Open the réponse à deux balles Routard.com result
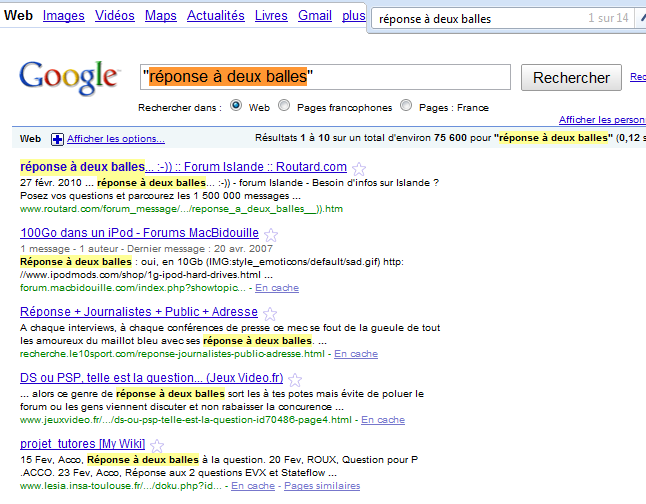Screen dimensions: 646x504 (x=183, y=167)
